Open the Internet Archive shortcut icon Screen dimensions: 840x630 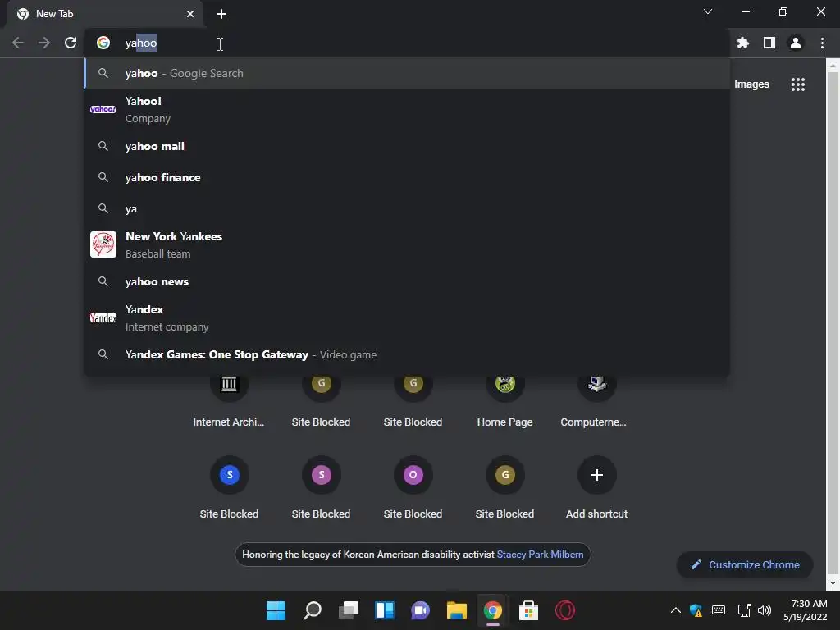tap(230, 384)
